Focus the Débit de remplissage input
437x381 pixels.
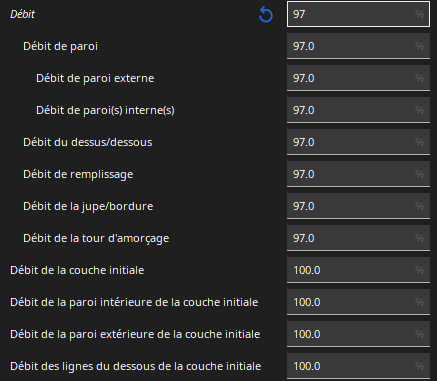pyautogui.click(x=358, y=174)
